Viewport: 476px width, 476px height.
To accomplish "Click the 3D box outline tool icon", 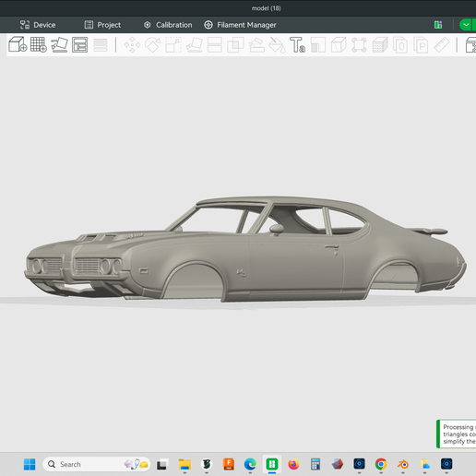I will pos(339,45).
